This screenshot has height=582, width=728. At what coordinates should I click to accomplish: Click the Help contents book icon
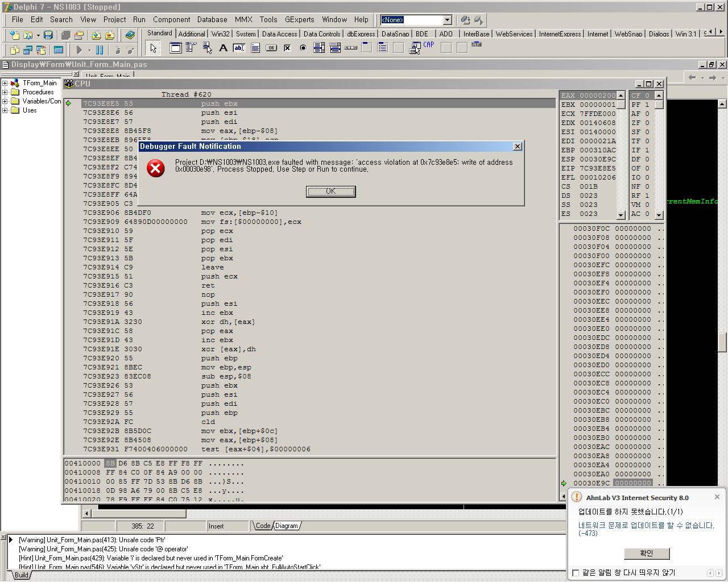tap(130, 35)
